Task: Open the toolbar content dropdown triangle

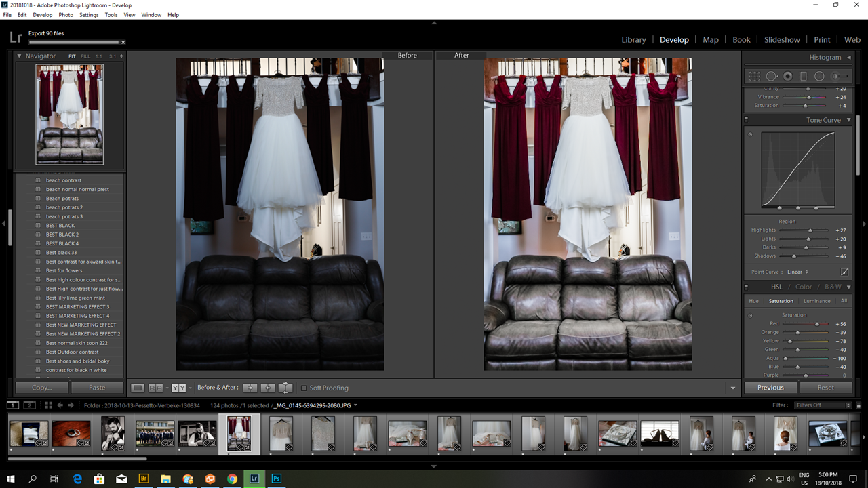Action: pos(733,388)
